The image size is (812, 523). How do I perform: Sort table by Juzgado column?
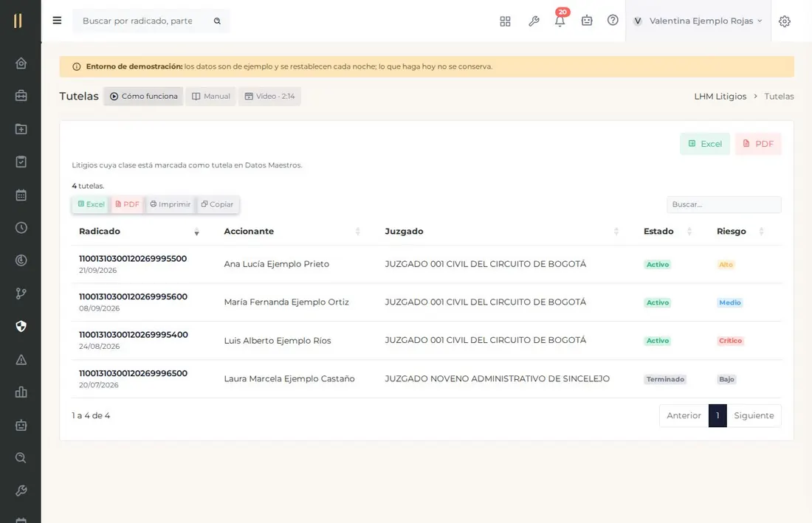(502, 231)
